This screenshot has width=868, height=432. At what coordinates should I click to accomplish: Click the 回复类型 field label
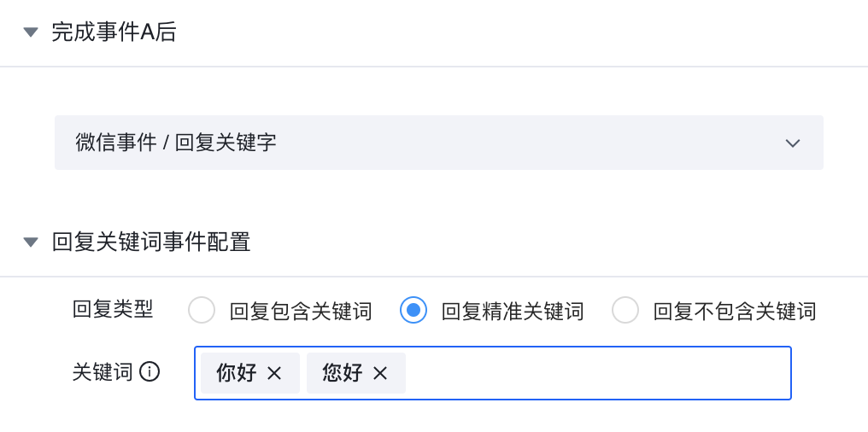coord(113,310)
